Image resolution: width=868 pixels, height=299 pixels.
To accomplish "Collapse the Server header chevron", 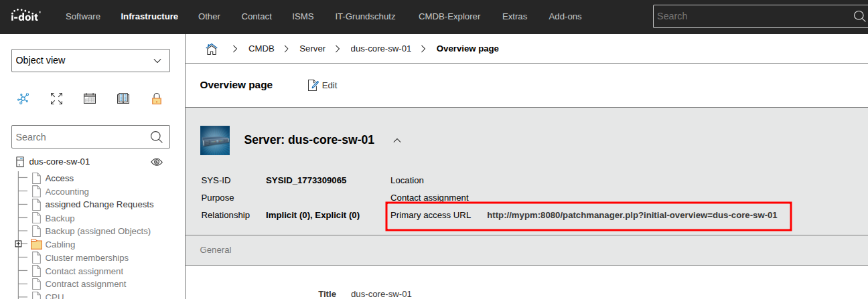I will [x=397, y=140].
